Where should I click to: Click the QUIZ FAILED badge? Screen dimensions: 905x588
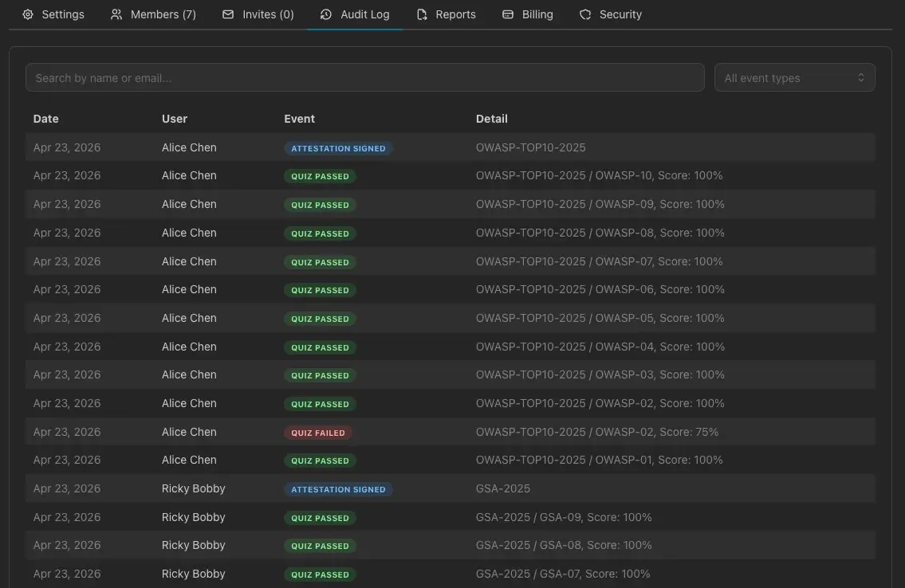tap(318, 433)
